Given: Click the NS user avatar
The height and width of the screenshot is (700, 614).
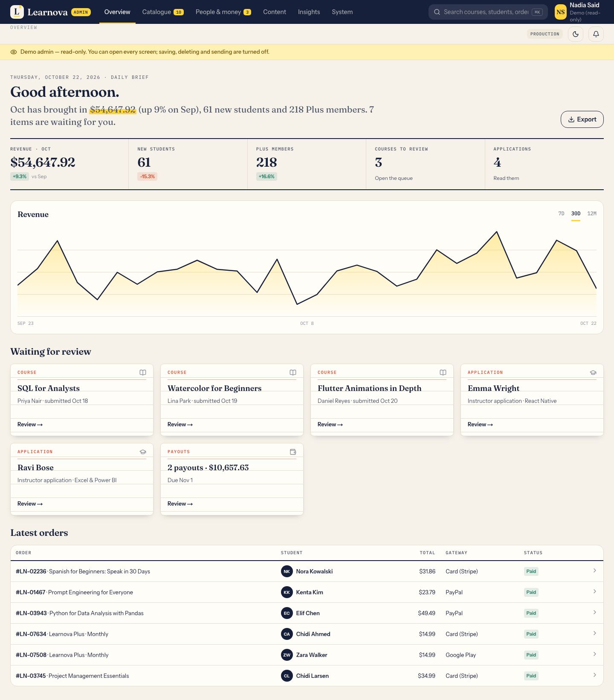Looking at the screenshot, I should (561, 12).
